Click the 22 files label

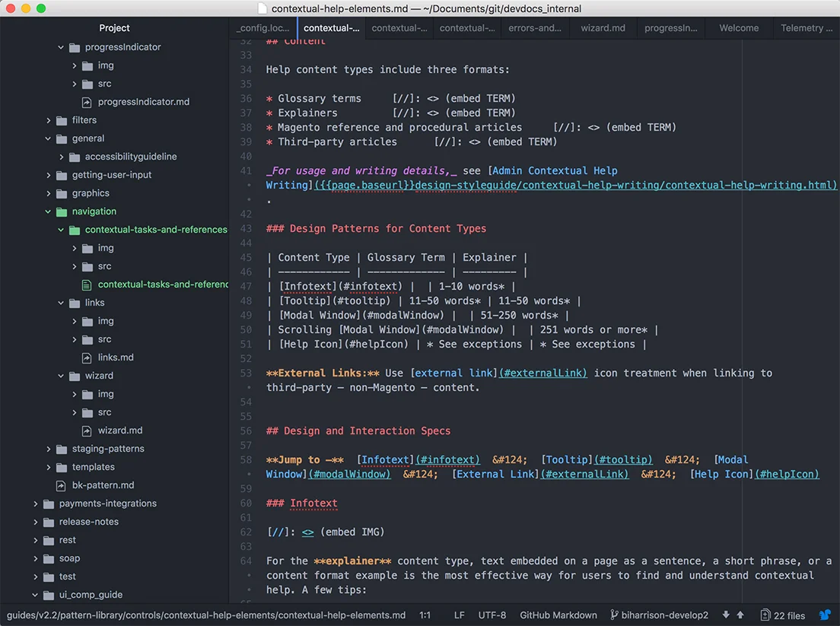[x=789, y=615]
